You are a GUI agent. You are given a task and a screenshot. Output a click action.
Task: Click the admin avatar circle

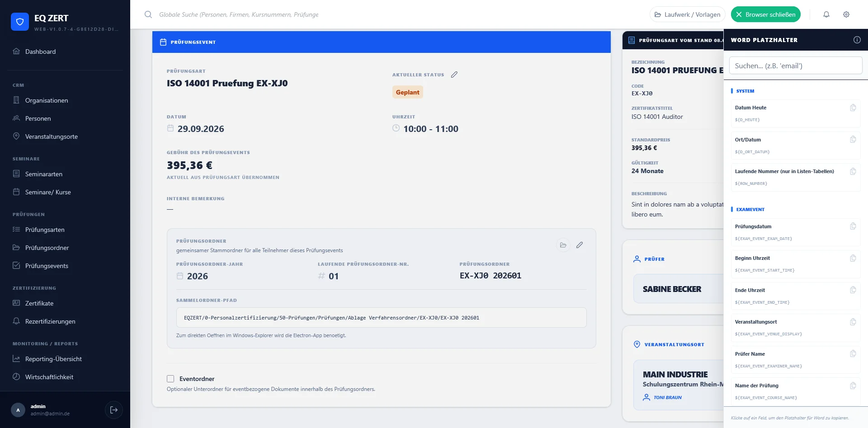tap(18, 410)
